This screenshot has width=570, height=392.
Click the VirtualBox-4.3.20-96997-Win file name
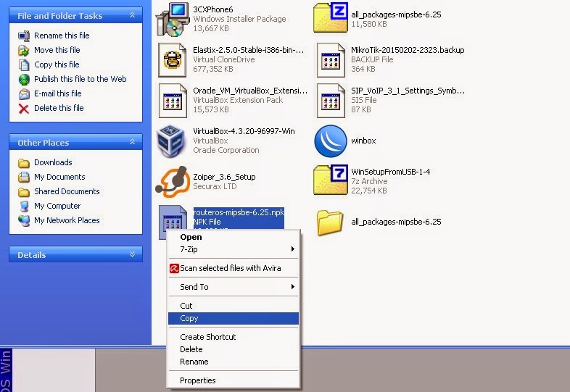[x=244, y=131]
